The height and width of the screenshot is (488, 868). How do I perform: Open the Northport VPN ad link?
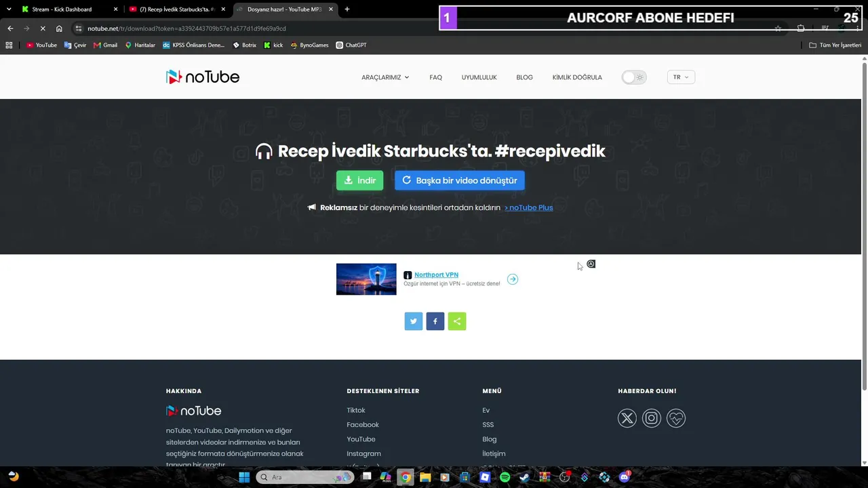(x=437, y=274)
